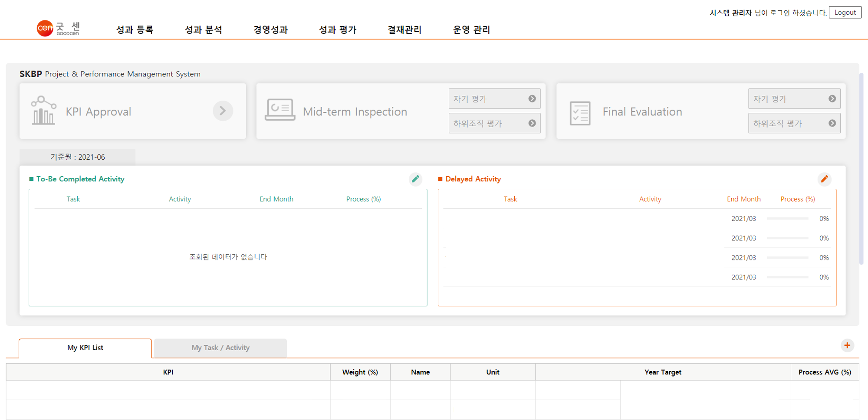Viewport: 868px width, 420px height.
Task: Open the 성과 등록 menu
Action: (135, 30)
